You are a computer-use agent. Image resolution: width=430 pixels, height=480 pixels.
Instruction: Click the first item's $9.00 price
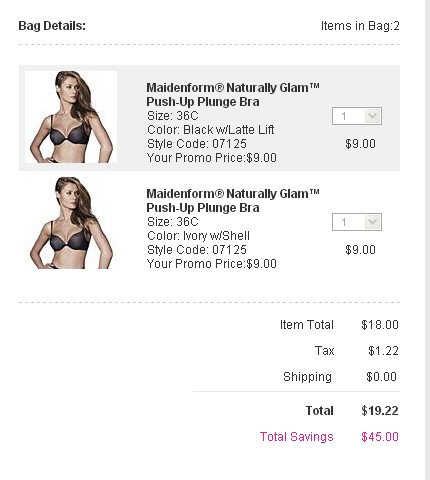360,144
